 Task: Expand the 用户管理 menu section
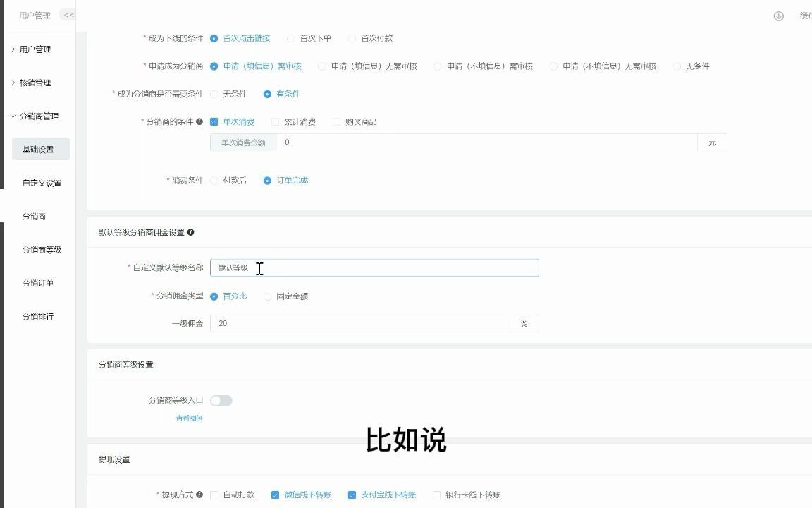point(36,49)
